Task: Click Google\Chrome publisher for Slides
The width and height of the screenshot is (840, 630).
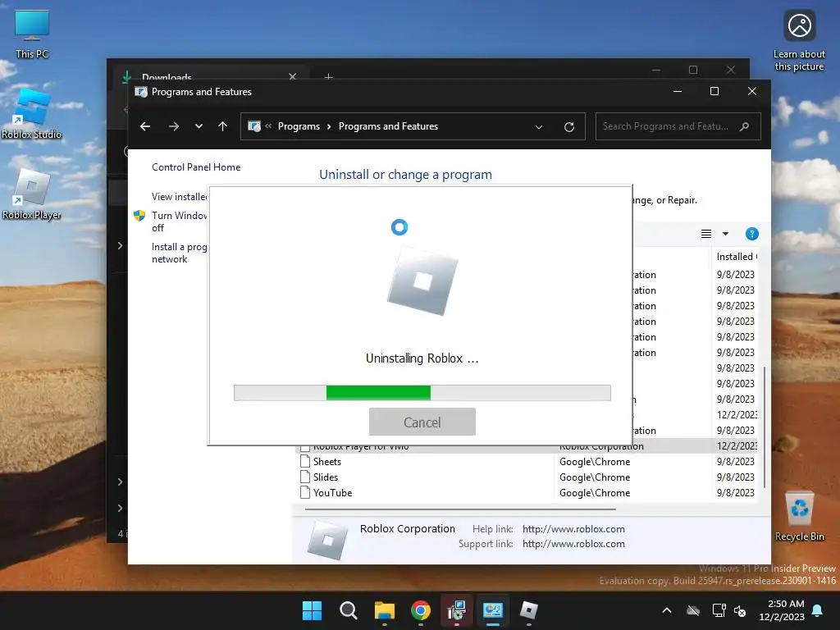Action: pos(595,477)
